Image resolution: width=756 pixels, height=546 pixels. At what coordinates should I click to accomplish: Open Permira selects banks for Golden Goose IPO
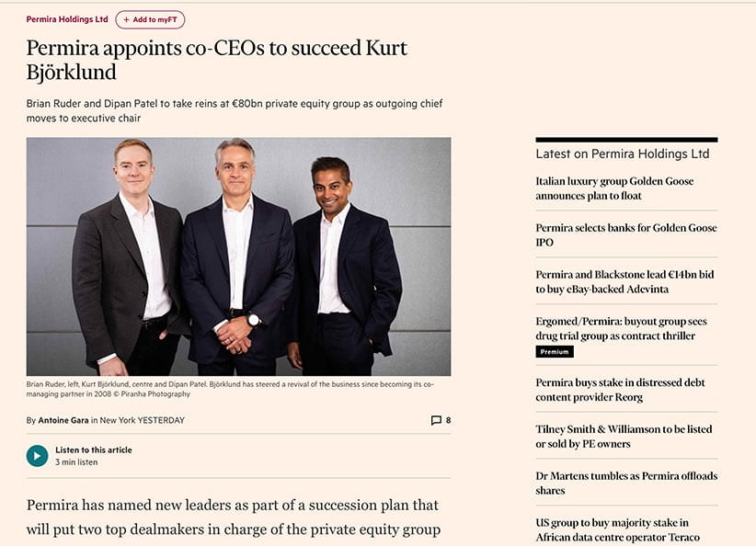point(625,234)
